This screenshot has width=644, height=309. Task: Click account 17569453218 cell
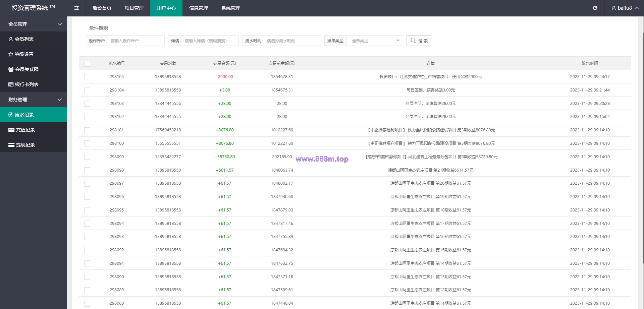click(168, 130)
